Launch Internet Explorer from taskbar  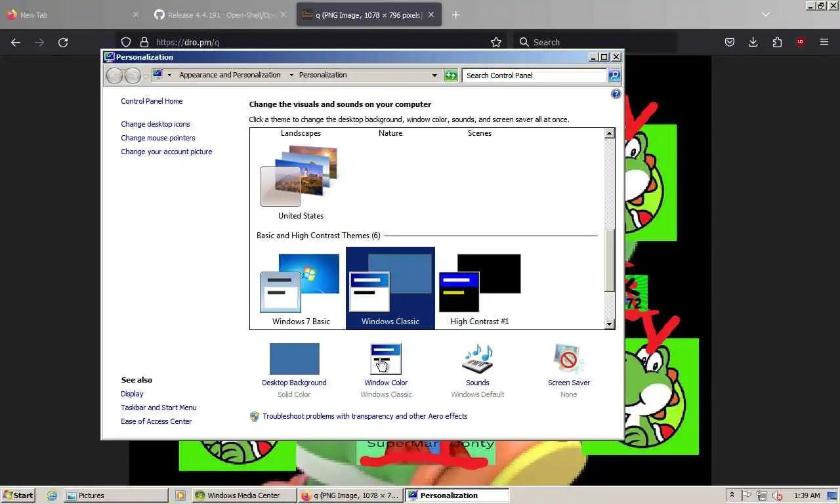tap(52, 495)
